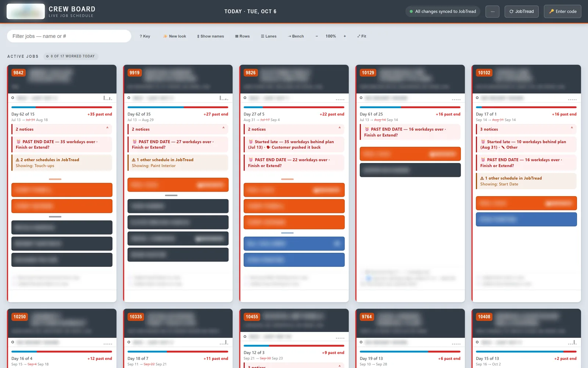Decrease zoom with the minus button
Image resolution: width=588 pixels, height=368 pixels.
(317, 36)
